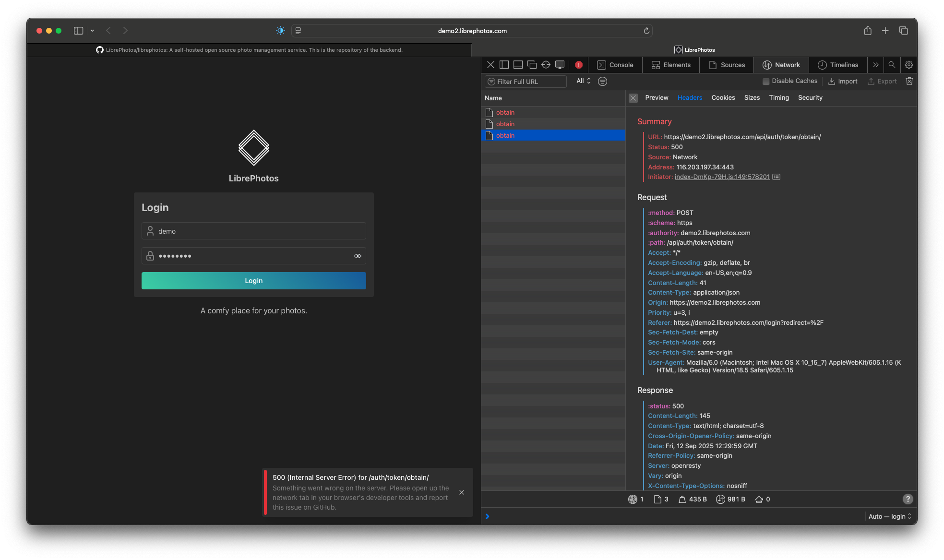The width and height of the screenshot is (944, 560).
Task: Open device settings monitor icon
Action: tap(560, 65)
